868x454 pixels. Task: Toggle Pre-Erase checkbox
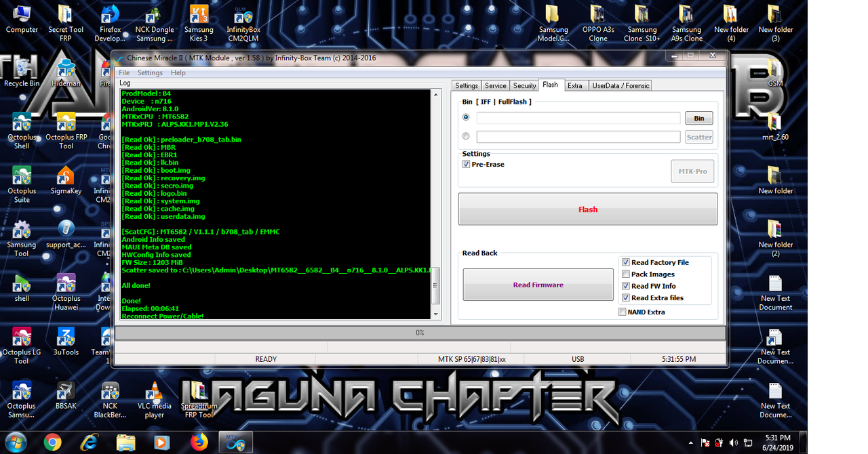pyautogui.click(x=467, y=164)
